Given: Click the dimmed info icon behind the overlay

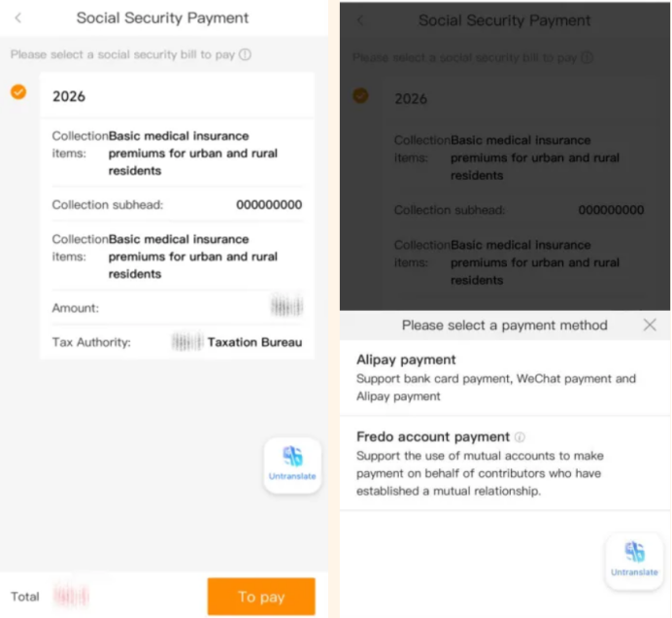Looking at the screenshot, I should point(587,58).
